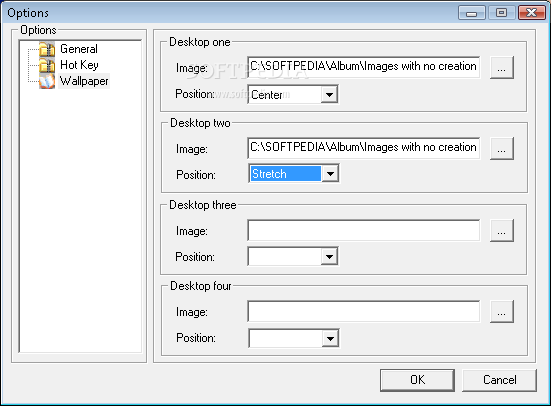The image size is (551, 406).
Task: Close the Options window
Action: [x=532, y=13]
